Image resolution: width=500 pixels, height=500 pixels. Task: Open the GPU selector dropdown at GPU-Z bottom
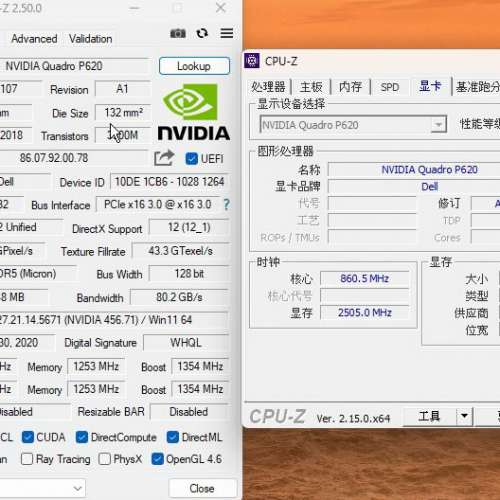click(x=43, y=488)
